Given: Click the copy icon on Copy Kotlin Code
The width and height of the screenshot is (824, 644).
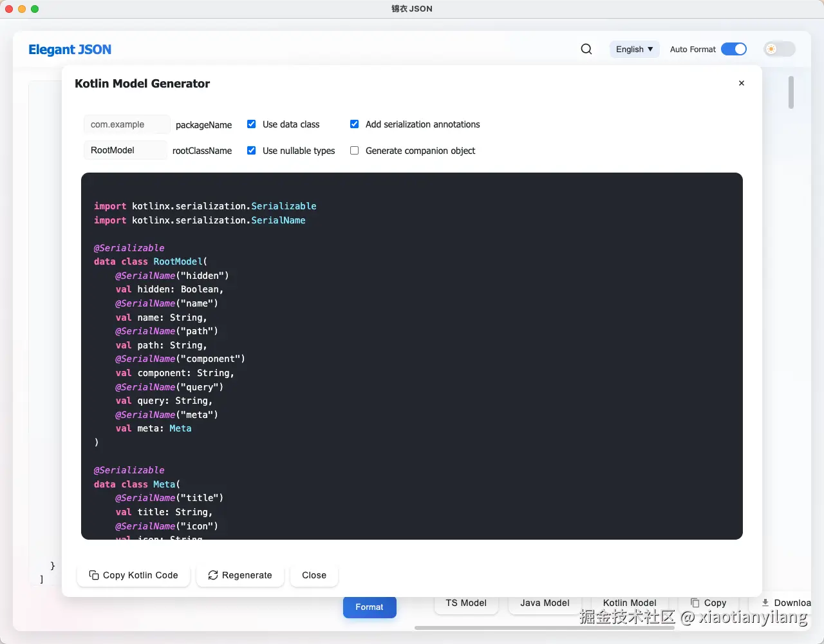Looking at the screenshot, I should point(95,575).
